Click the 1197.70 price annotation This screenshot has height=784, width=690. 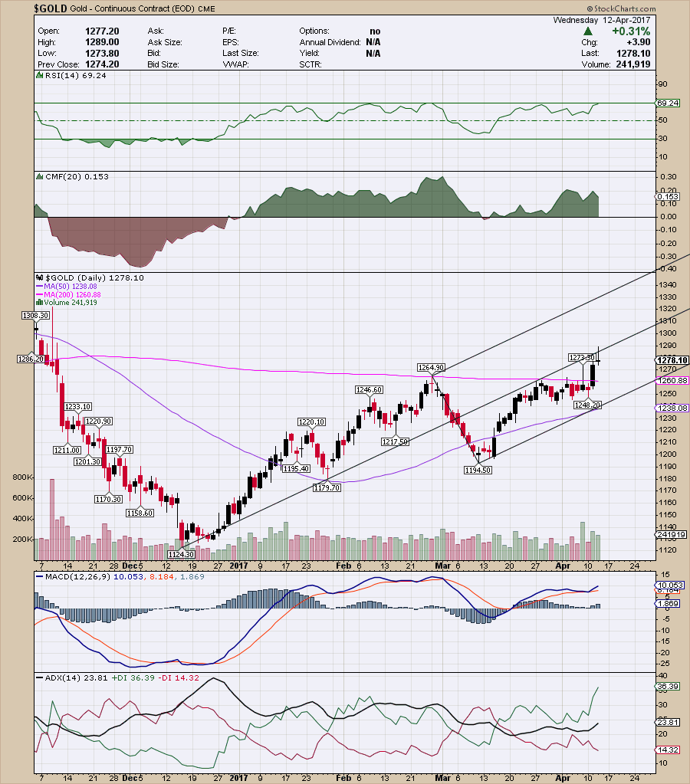click(x=119, y=450)
